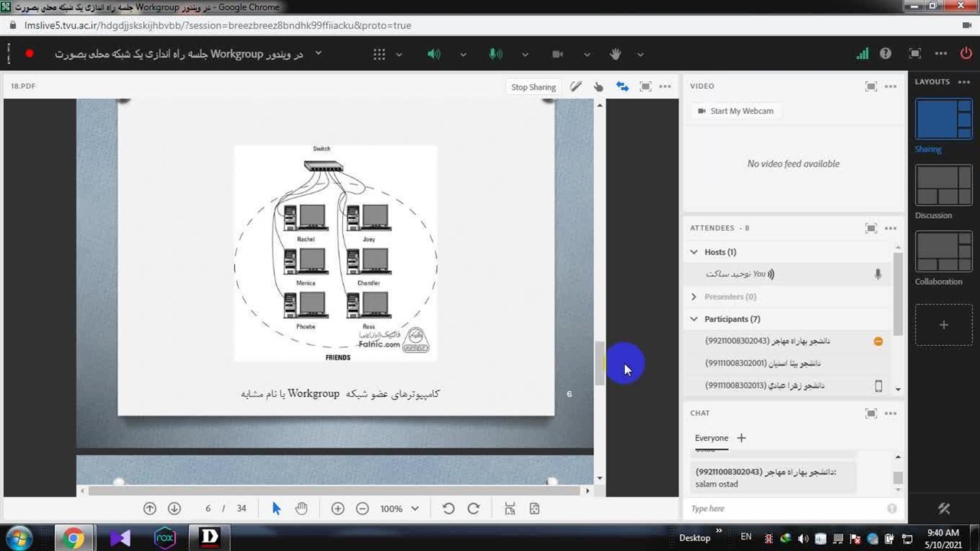Image resolution: width=980 pixels, height=551 pixels.
Task: Expand the Presenters (0) group
Action: 694,297
